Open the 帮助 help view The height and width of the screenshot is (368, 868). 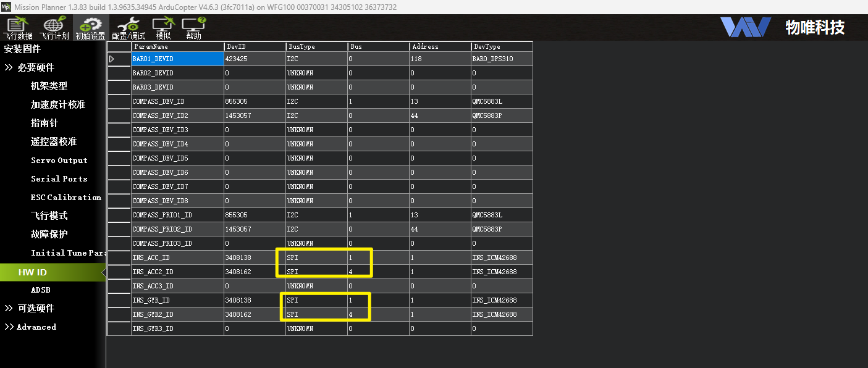[x=193, y=28]
